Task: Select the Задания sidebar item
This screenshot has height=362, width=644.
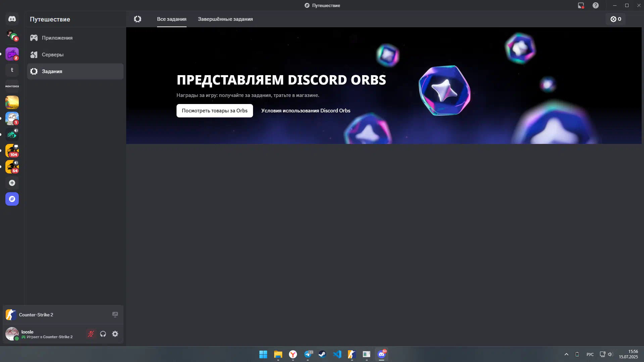Action: [75, 71]
